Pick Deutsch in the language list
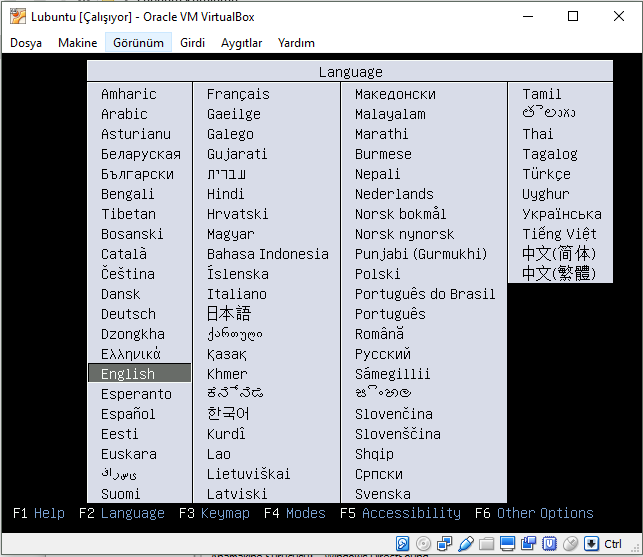This screenshot has width=643, height=557. click(128, 314)
